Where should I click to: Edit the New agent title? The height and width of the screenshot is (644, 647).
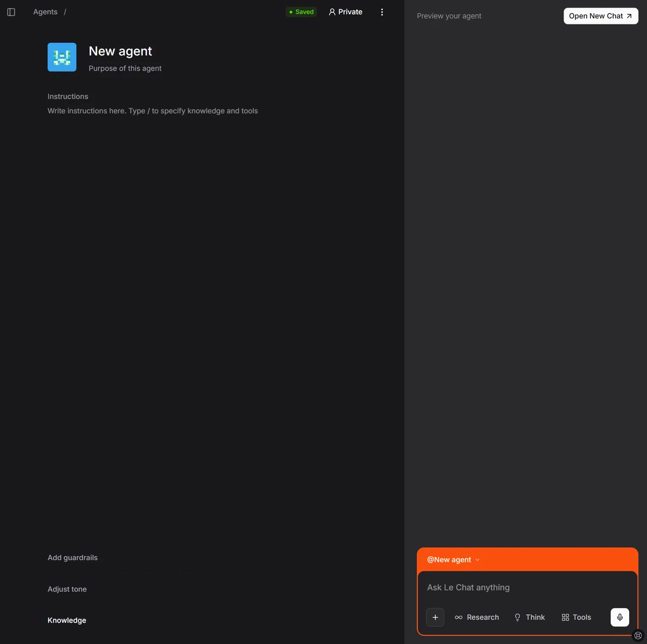[120, 51]
